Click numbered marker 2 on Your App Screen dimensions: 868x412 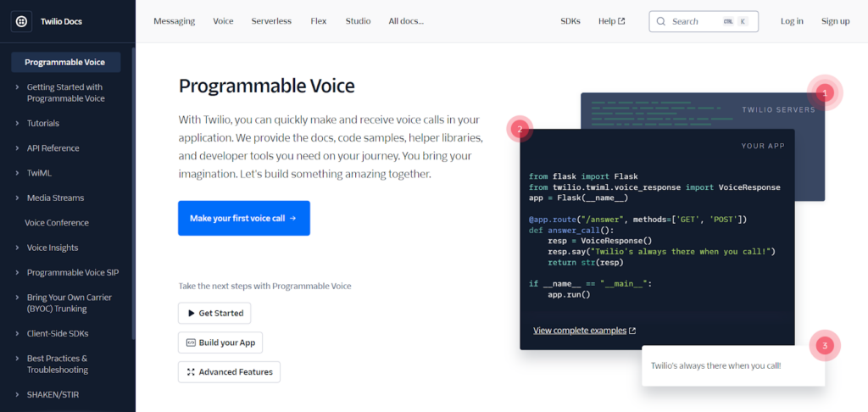click(x=520, y=130)
